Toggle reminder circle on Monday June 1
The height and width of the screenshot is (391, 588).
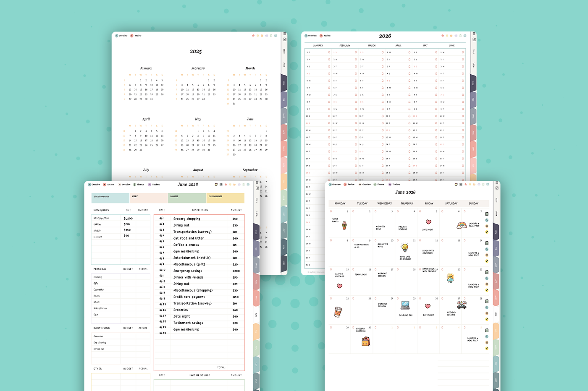pos(331,211)
